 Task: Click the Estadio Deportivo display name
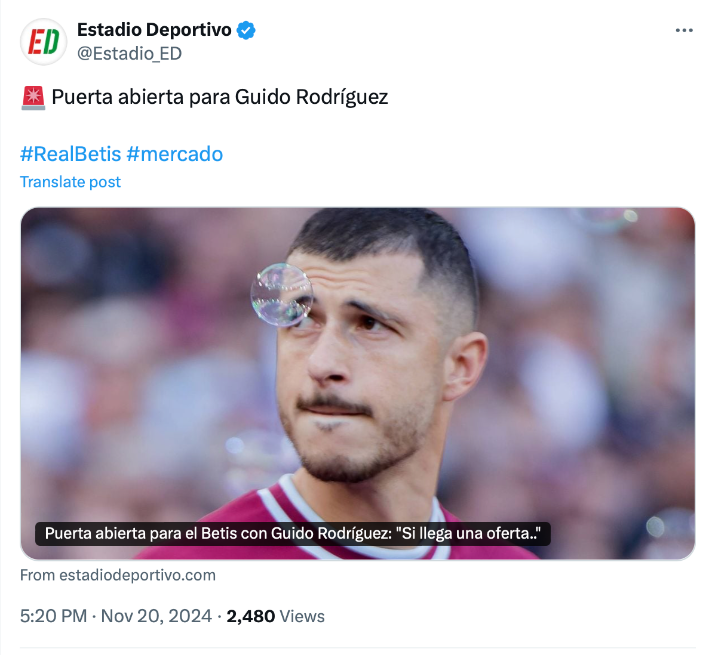point(154,30)
